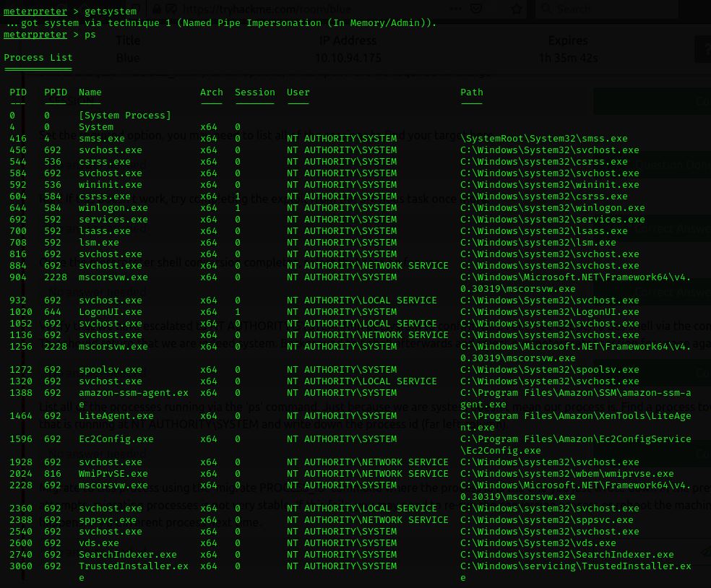711x588 pixels.
Task: Click 'vds.exe' in the Name column
Action: tap(99, 543)
